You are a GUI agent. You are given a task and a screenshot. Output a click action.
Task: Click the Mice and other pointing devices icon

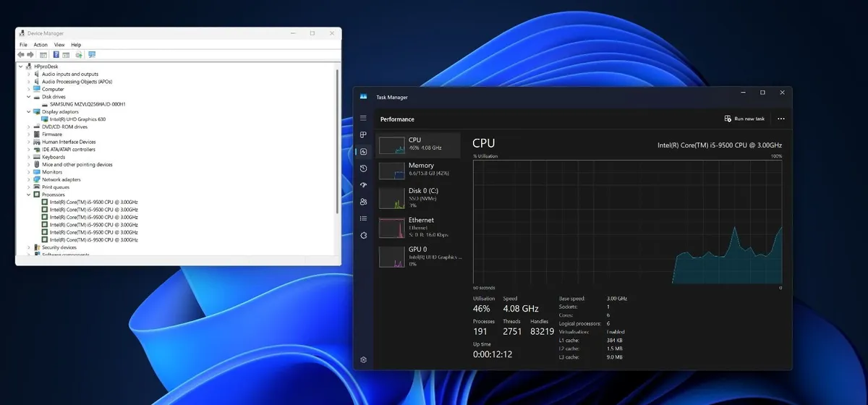(x=37, y=164)
